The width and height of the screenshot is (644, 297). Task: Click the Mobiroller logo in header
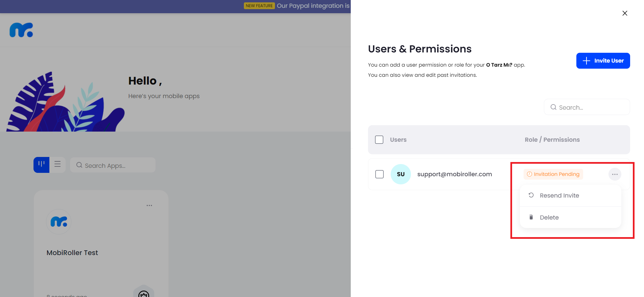pos(21,30)
